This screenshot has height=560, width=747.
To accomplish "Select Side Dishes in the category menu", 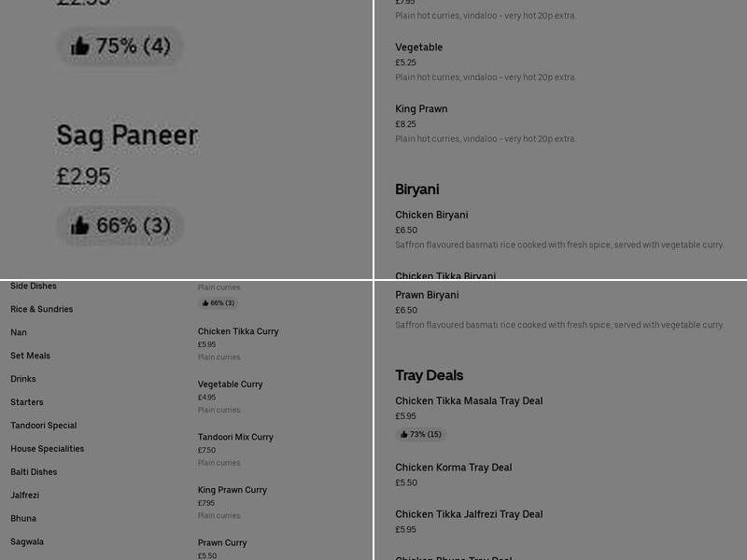I will 34,286.
